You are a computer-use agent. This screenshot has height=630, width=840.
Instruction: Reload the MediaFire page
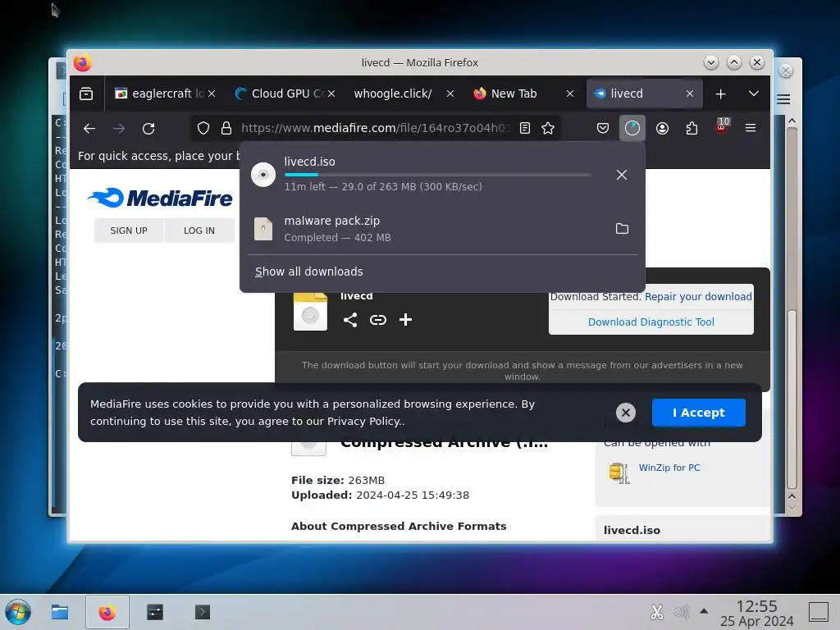148,128
